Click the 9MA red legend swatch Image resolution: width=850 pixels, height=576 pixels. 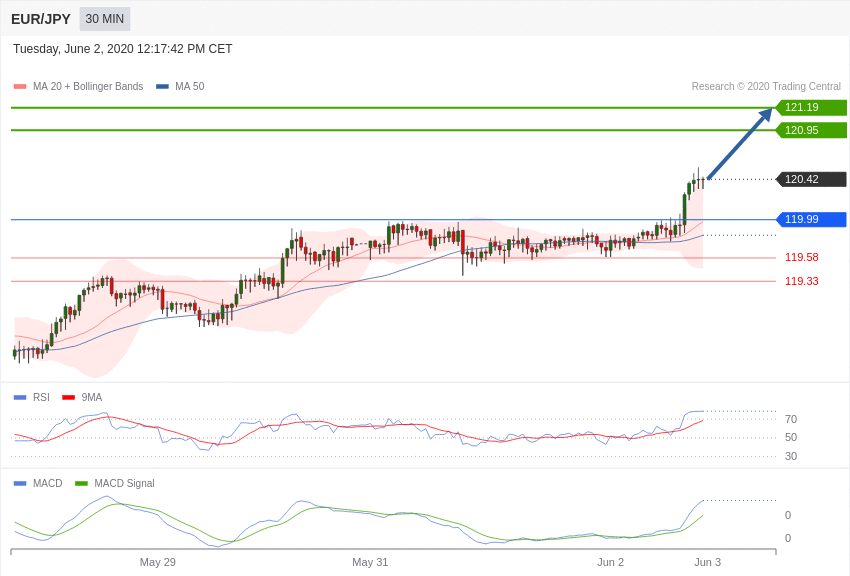(68, 397)
